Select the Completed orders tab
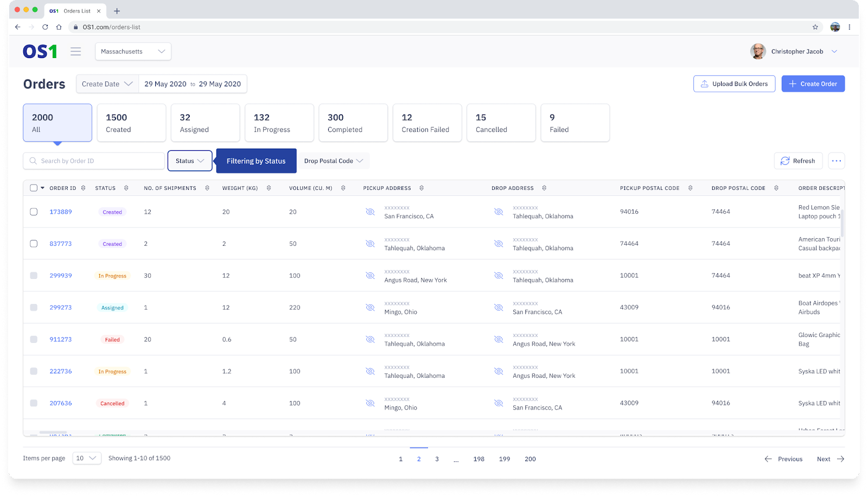Viewport: 868px width, 496px height. coord(353,123)
